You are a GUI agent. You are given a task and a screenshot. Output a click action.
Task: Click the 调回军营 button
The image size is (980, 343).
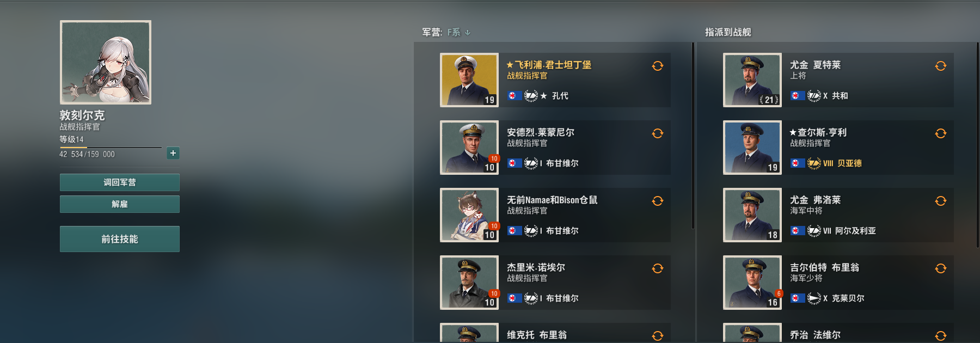tap(120, 182)
